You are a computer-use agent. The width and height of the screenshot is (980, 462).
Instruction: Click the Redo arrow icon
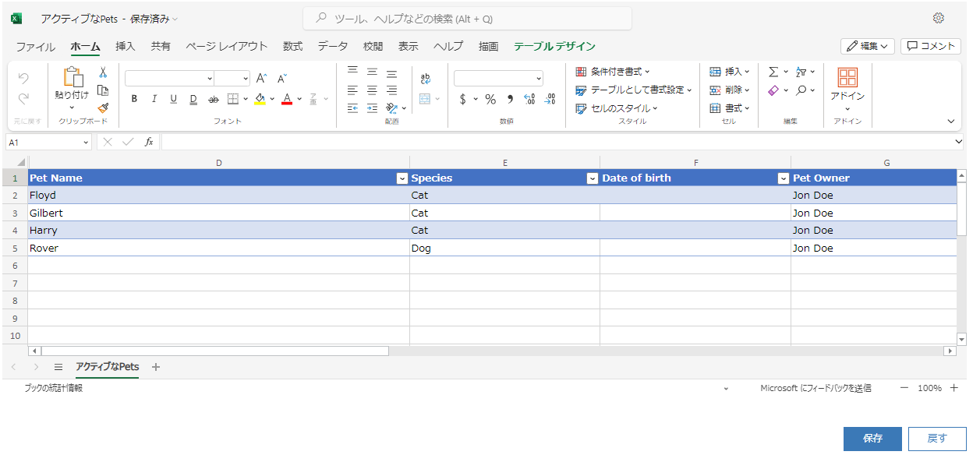[x=23, y=99]
